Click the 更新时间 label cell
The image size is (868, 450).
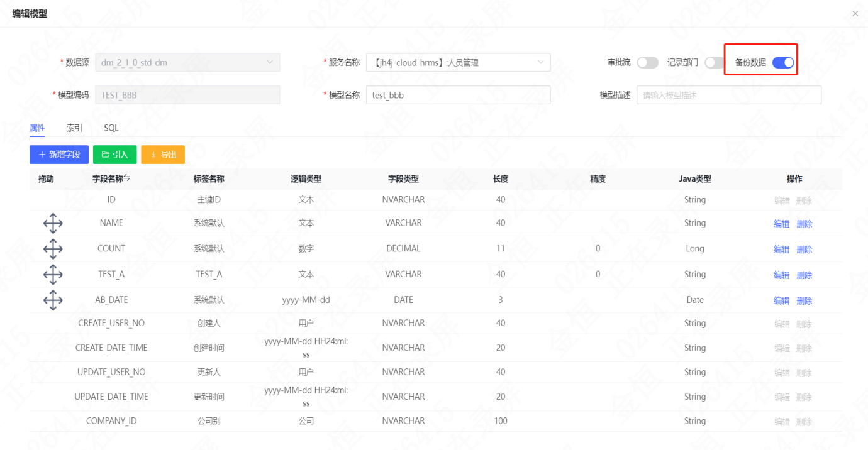pyautogui.click(x=209, y=397)
